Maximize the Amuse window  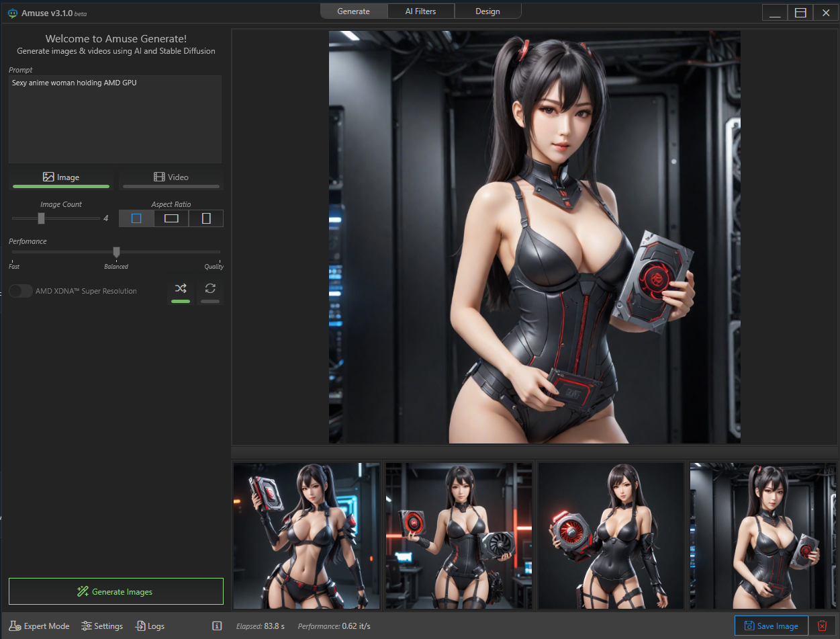(800, 13)
